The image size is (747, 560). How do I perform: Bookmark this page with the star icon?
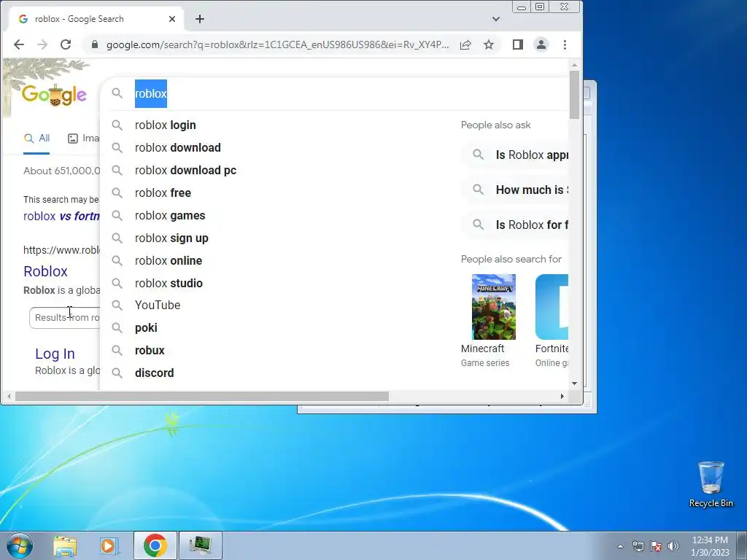(x=488, y=44)
